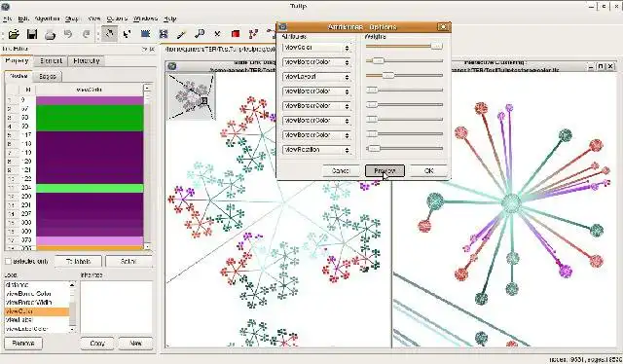
Task: Click the 'Set all' button
Action: click(128, 262)
